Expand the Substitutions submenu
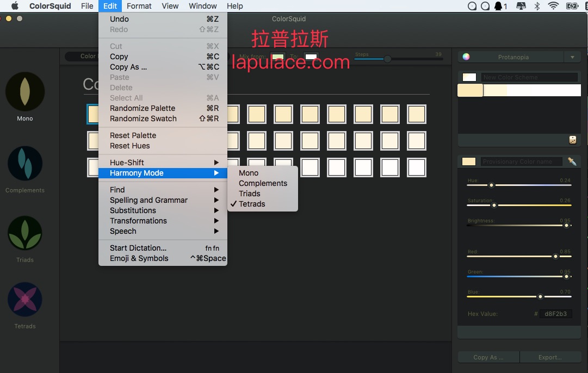The height and width of the screenshot is (373, 588). tap(163, 210)
